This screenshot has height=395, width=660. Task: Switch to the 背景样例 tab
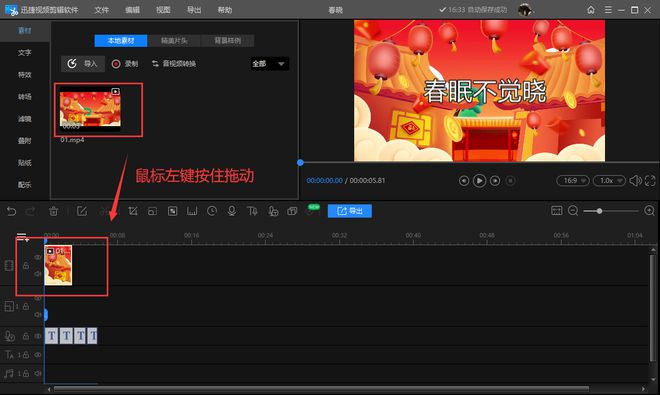228,41
